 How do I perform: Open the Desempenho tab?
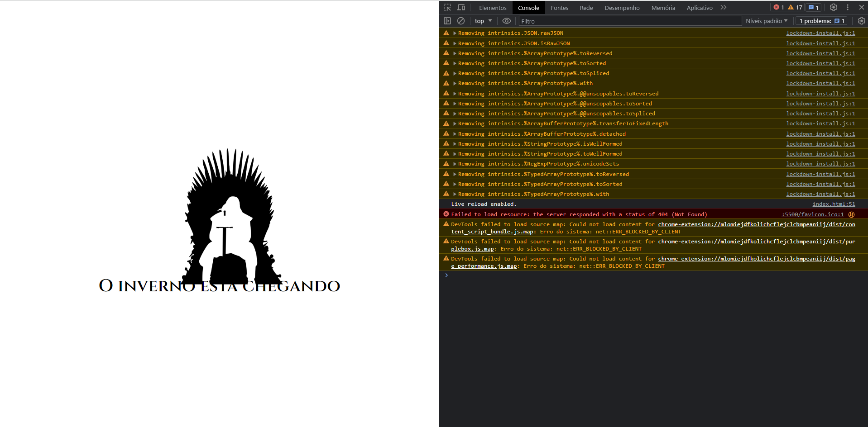622,8
